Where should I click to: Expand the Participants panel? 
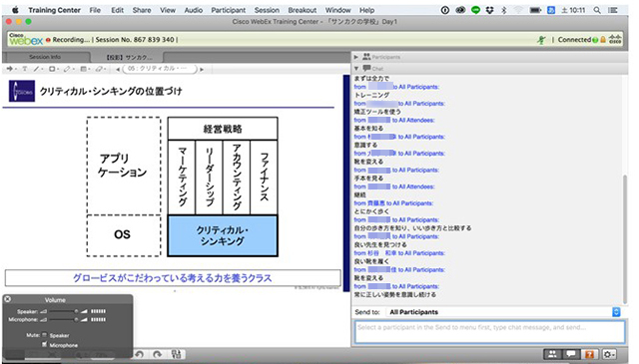(x=355, y=57)
